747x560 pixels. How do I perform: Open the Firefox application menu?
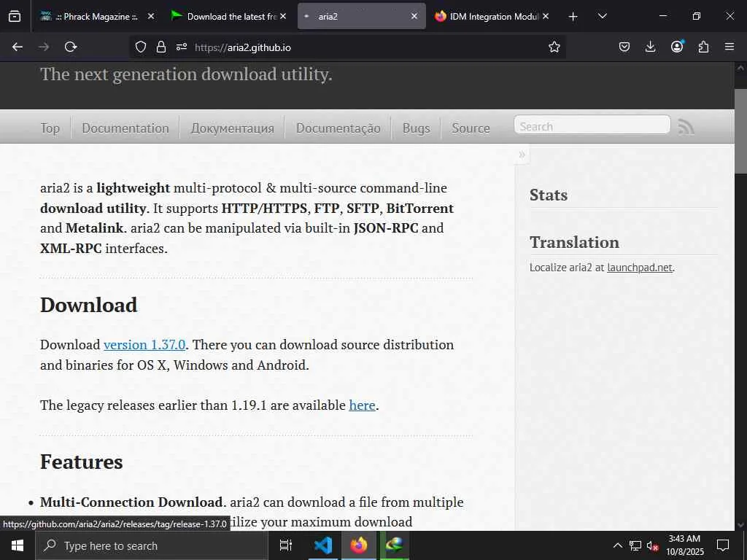729,47
